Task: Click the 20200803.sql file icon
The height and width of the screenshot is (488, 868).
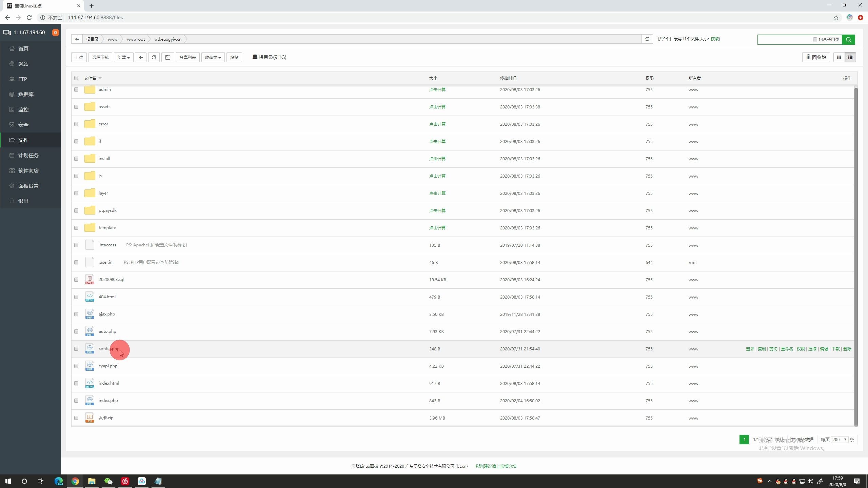Action: 90,280
